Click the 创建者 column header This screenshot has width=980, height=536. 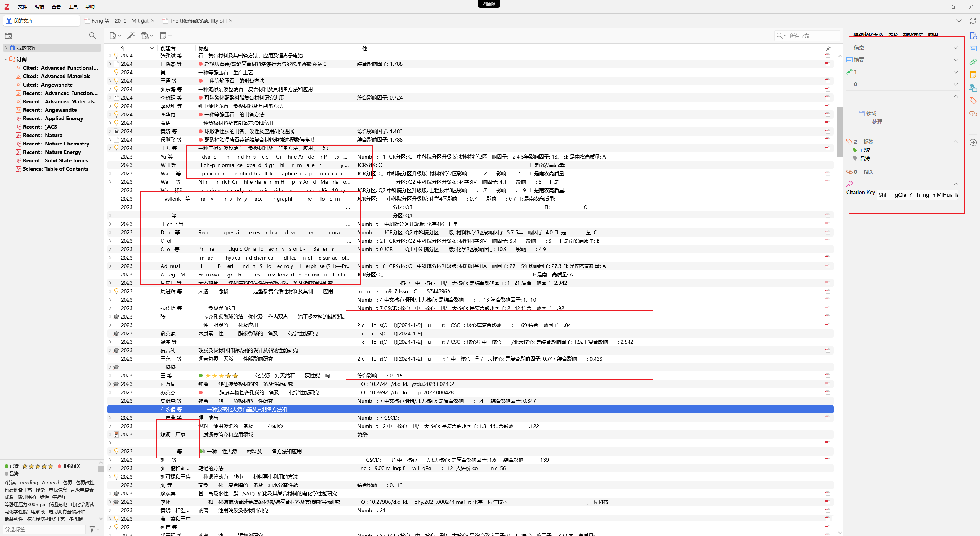pos(168,48)
